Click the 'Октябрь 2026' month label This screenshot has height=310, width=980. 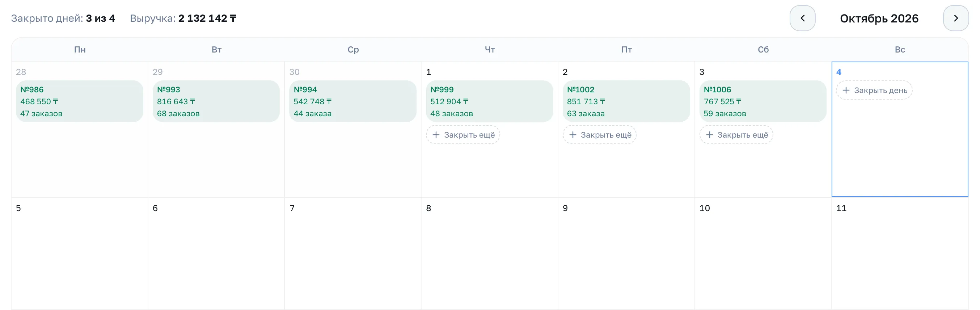click(879, 18)
